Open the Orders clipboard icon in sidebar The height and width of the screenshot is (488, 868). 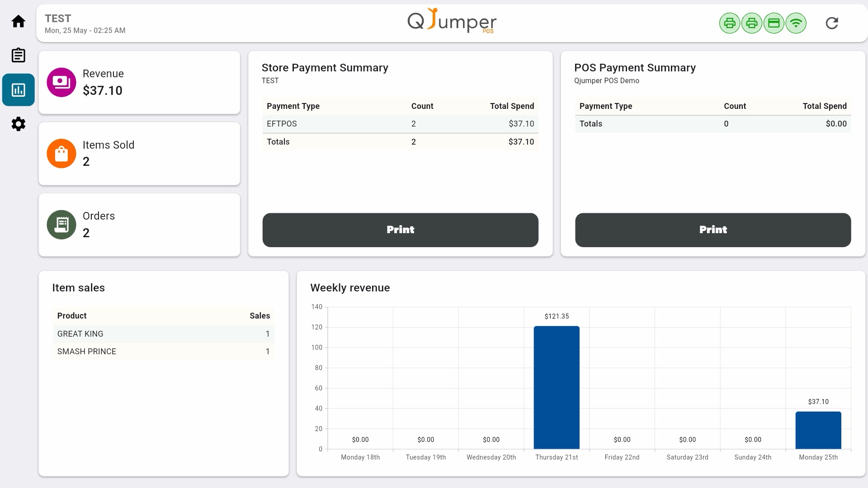click(x=18, y=55)
